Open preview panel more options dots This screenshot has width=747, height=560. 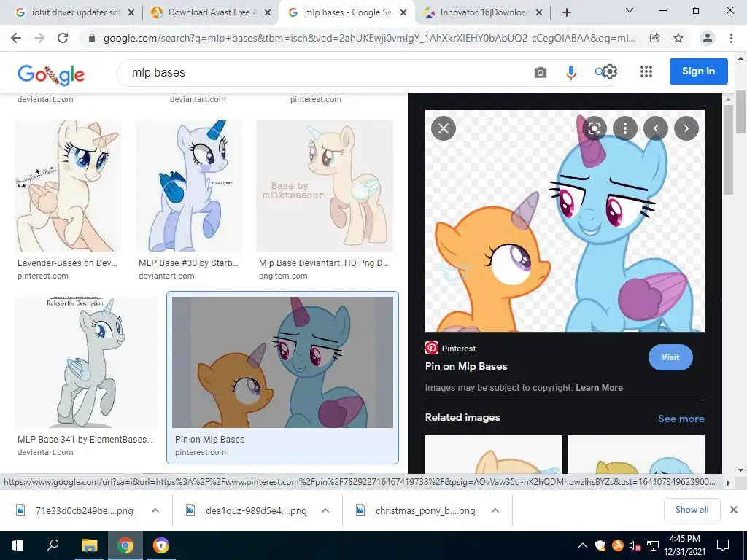coord(625,128)
